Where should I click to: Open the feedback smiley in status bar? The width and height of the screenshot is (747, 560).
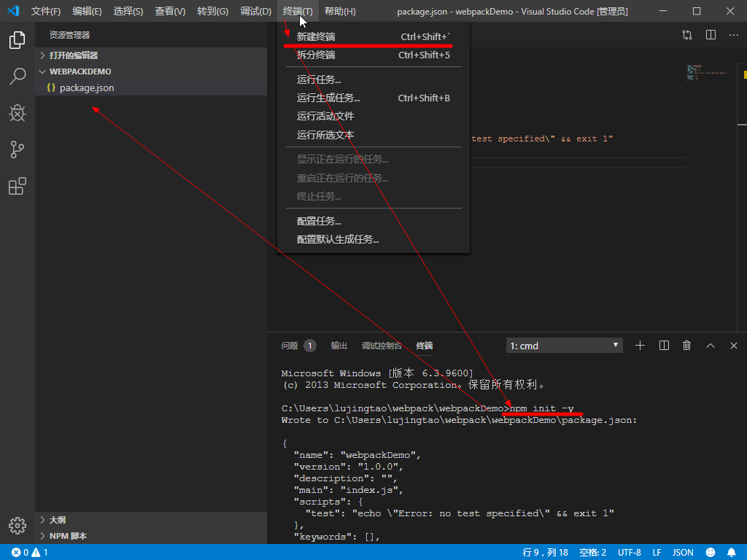[711, 553]
